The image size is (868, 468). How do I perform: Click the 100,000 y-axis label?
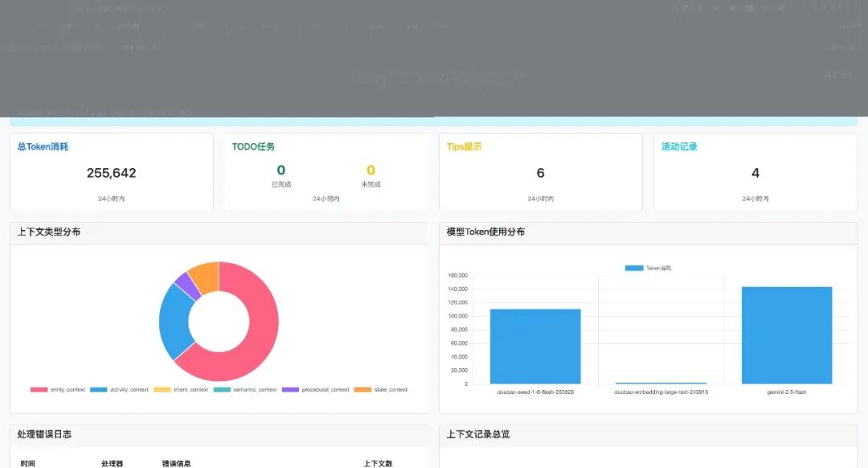coord(458,316)
